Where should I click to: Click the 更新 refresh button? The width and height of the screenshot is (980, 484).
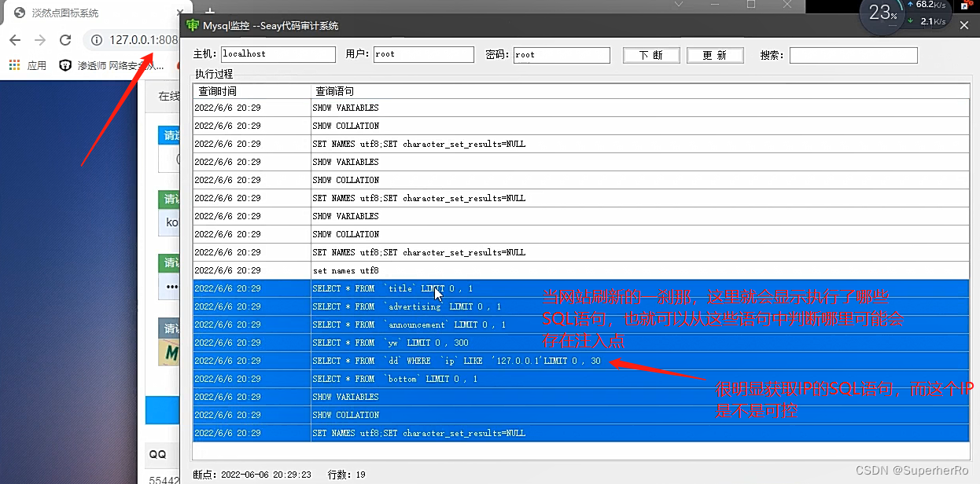coord(715,55)
